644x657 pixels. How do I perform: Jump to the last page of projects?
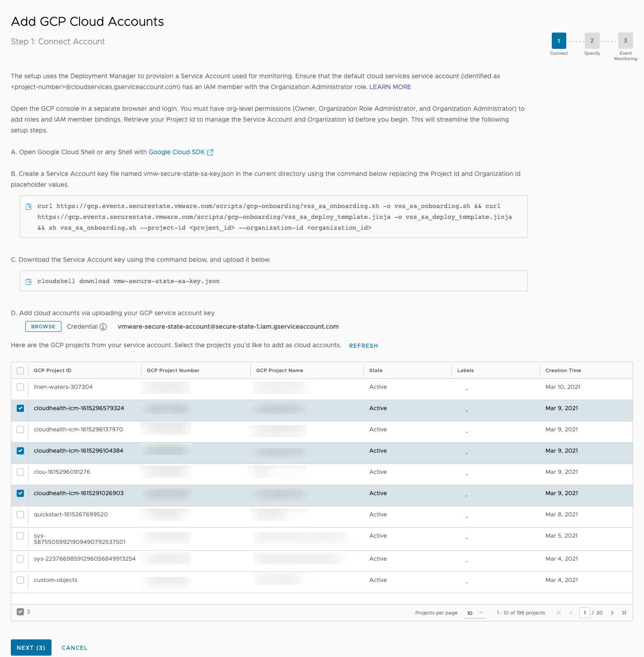(x=625, y=613)
